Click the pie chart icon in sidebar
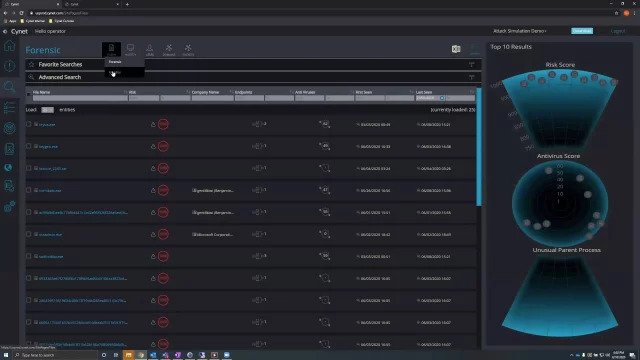The height and width of the screenshot is (360, 640). (9, 168)
